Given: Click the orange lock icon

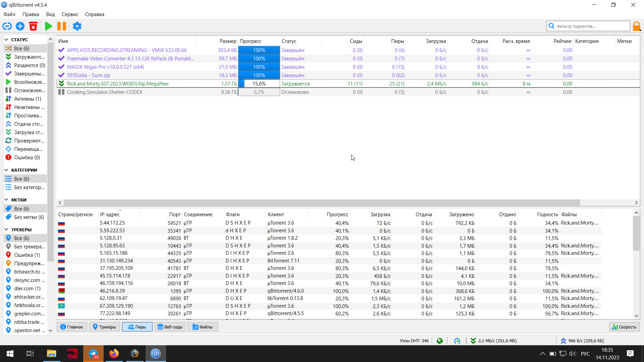Looking at the screenshot, I should 636,26.
